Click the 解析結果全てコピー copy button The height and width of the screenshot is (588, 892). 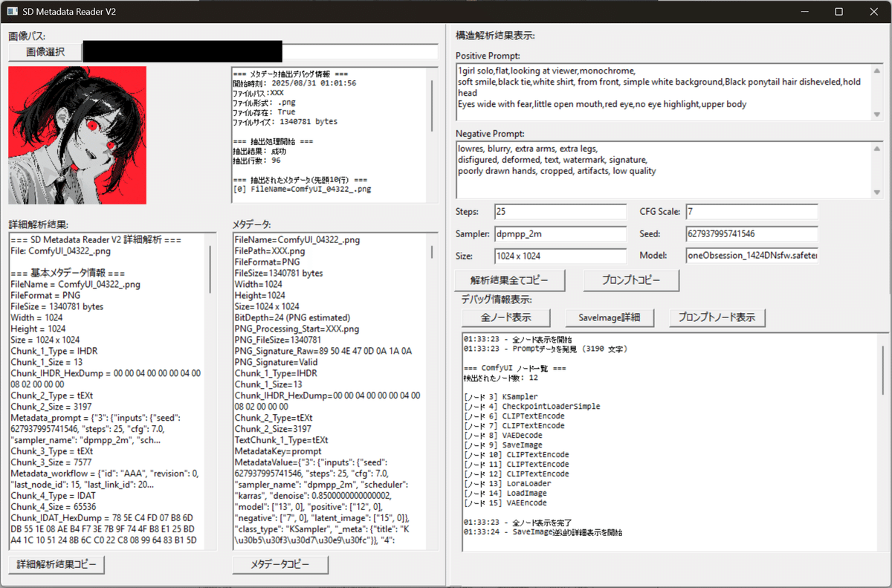coord(509,281)
